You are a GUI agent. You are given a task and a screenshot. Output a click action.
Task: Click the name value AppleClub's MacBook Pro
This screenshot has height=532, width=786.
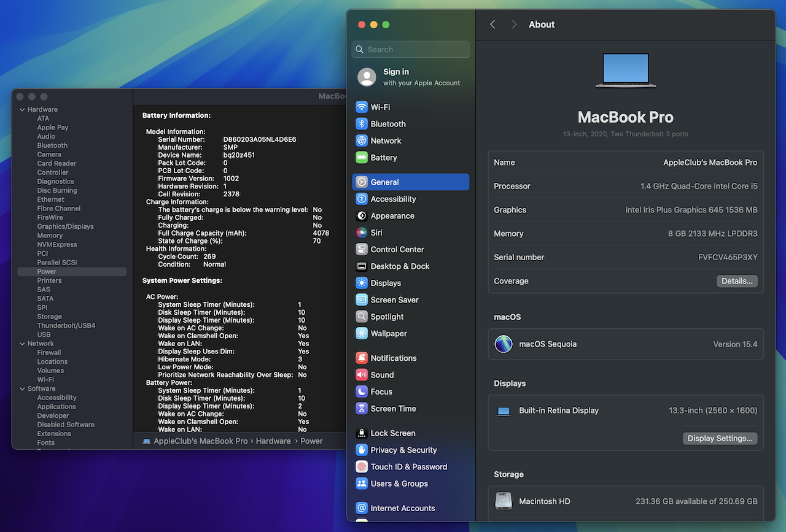click(710, 163)
